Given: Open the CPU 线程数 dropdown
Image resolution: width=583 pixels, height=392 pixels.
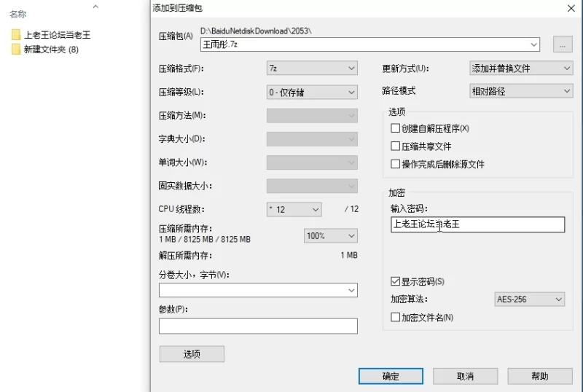Looking at the screenshot, I should click(x=294, y=210).
